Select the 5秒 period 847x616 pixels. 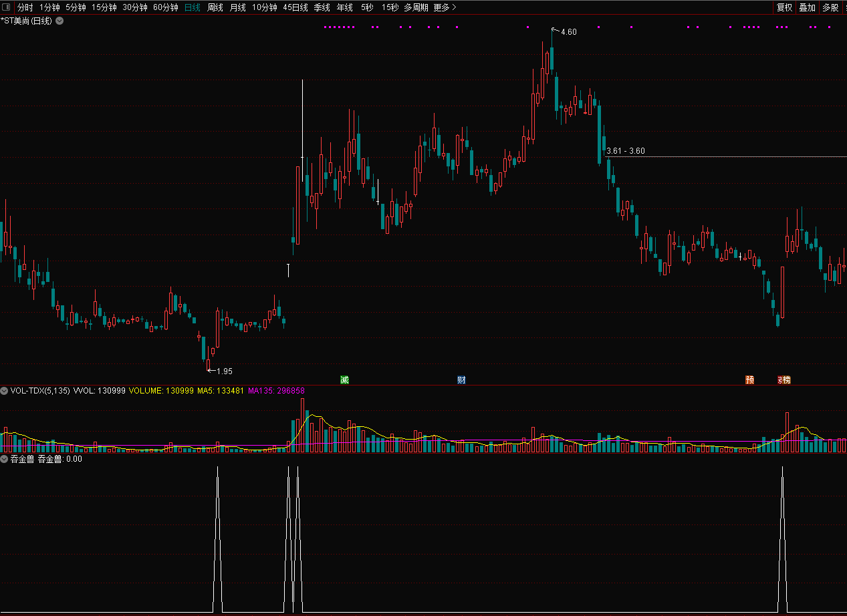tap(367, 7)
